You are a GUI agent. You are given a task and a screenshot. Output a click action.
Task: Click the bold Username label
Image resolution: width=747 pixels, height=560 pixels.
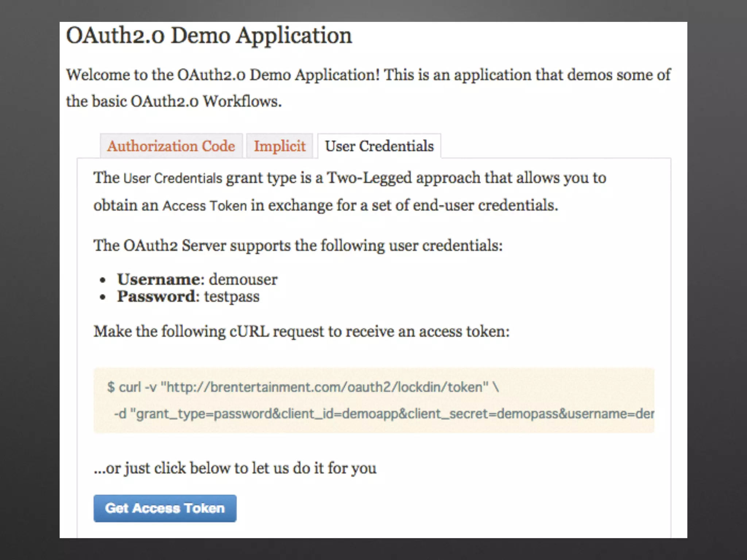point(158,279)
